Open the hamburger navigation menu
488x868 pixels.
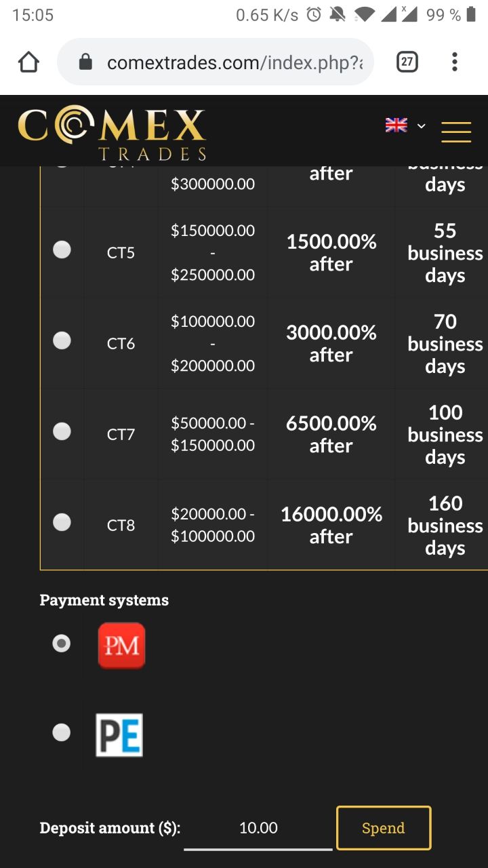[456, 132]
